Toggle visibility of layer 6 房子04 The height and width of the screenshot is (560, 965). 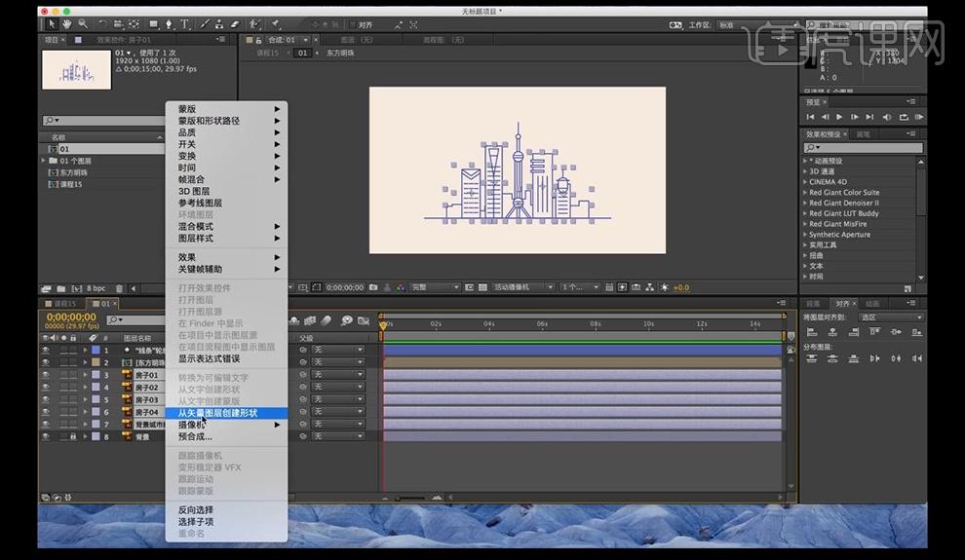tap(46, 412)
